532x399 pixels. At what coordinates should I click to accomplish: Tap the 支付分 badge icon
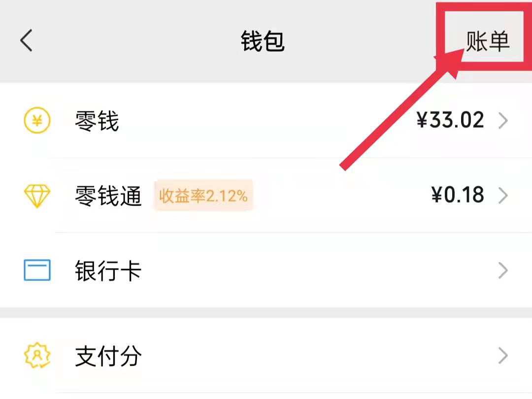37,355
